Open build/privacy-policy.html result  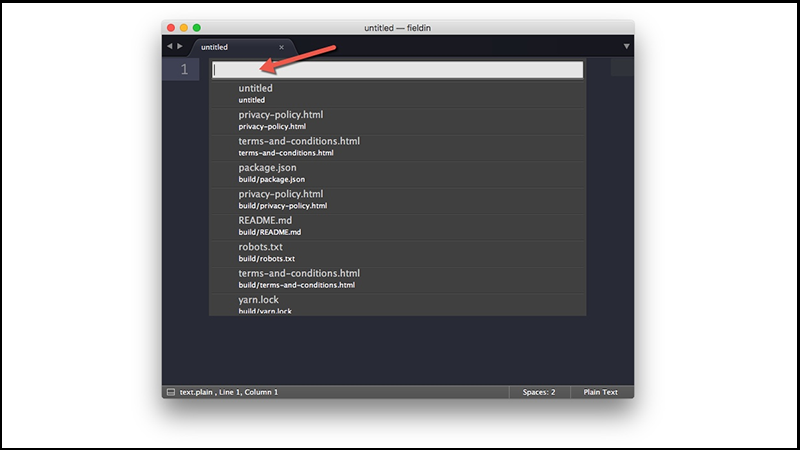pos(397,200)
